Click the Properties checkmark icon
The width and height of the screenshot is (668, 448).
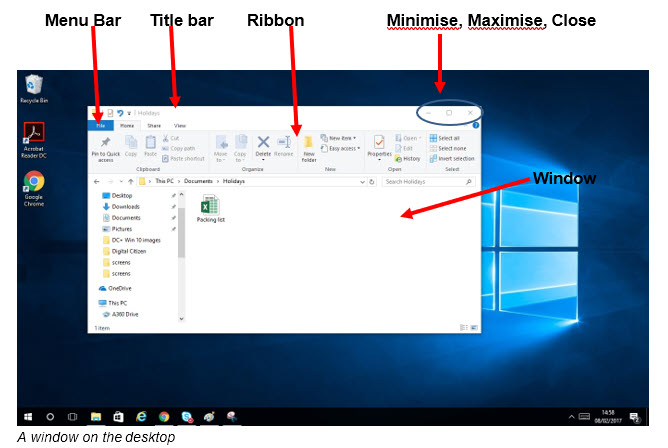pos(379,142)
